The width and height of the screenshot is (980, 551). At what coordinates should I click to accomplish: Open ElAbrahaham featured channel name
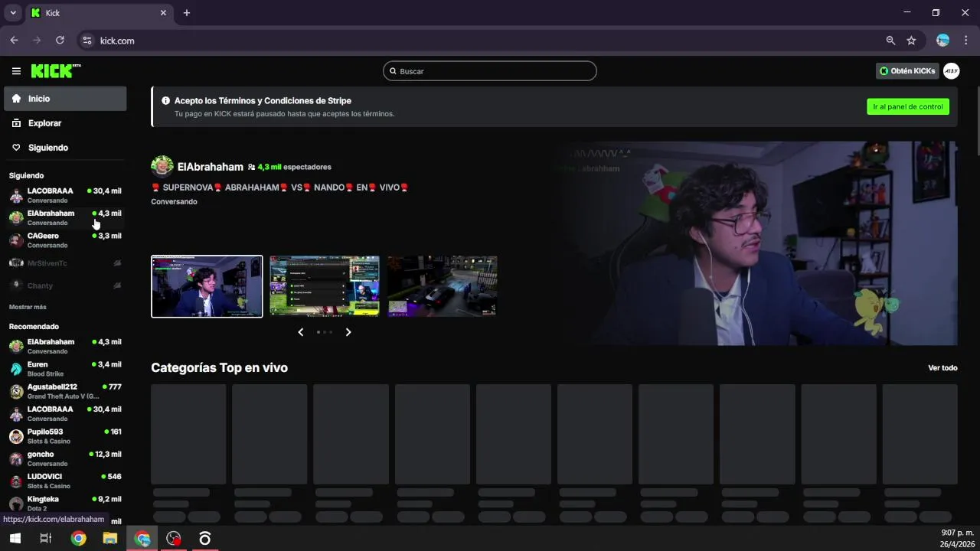tap(211, 167)
